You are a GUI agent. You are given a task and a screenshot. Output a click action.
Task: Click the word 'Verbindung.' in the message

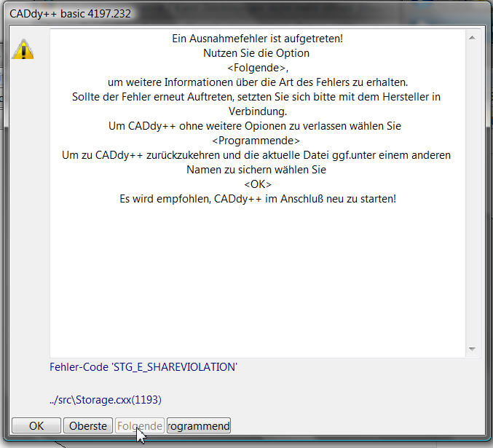tap(258, 111)
